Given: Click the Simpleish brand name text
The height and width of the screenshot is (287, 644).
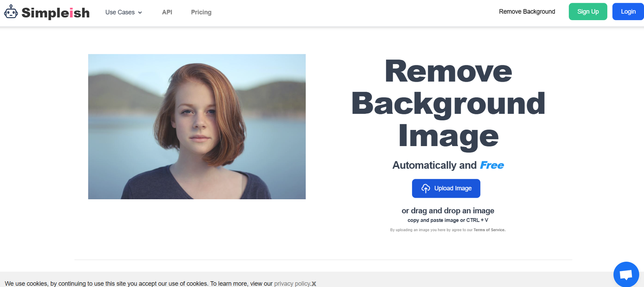Looking at the screenshot, I should 56,13.
